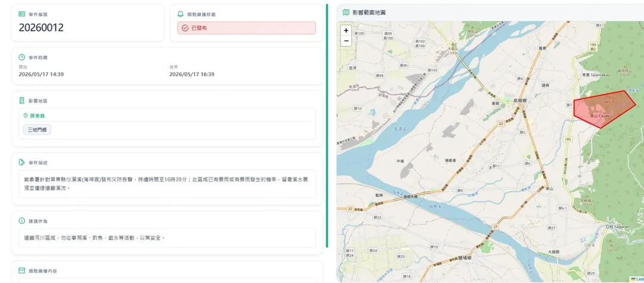Click the 屏10 road marker on the map

point(358,108)
